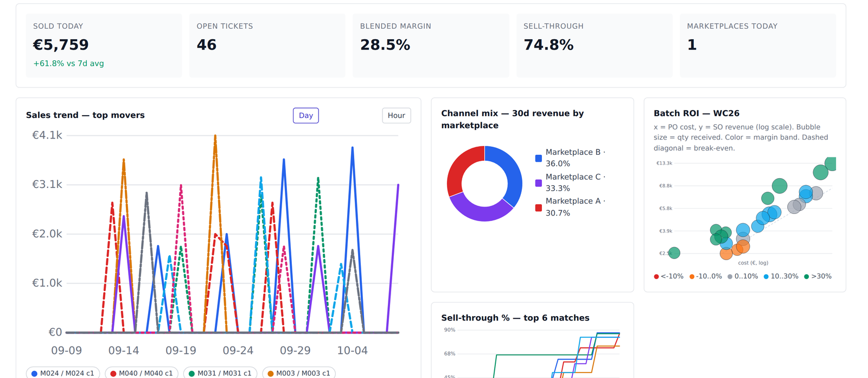Click the Sales trend — top movers heading
Screen dimensions: 868x378
click(x=85, y=115)
